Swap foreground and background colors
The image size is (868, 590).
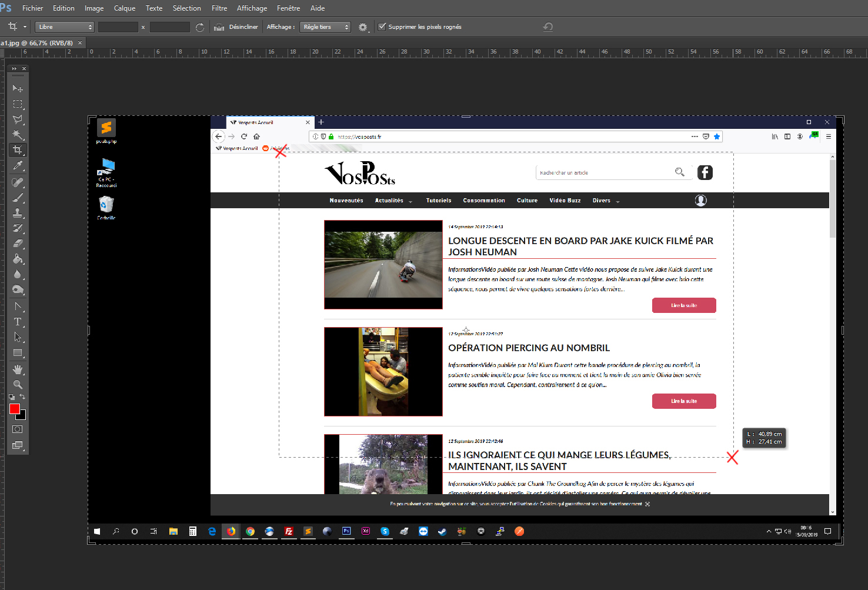[x=22, y=397]
